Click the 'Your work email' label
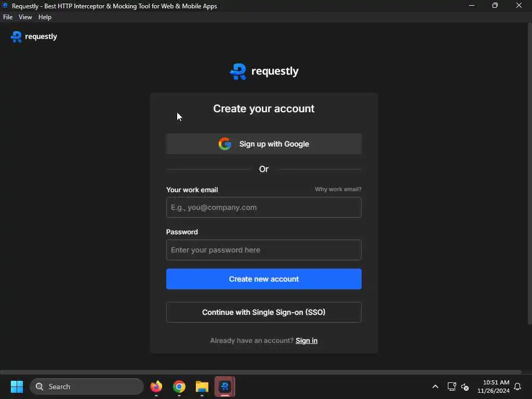Screen dimensions: 532x399 coord(192,190)
